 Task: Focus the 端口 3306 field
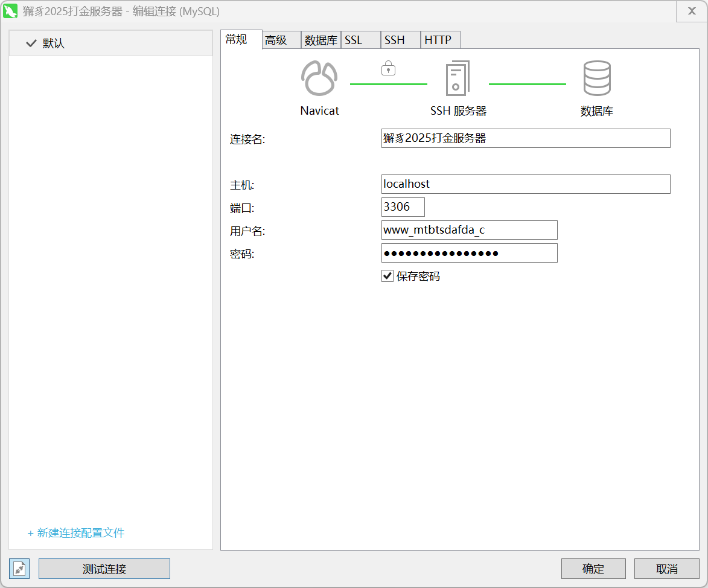403,207
